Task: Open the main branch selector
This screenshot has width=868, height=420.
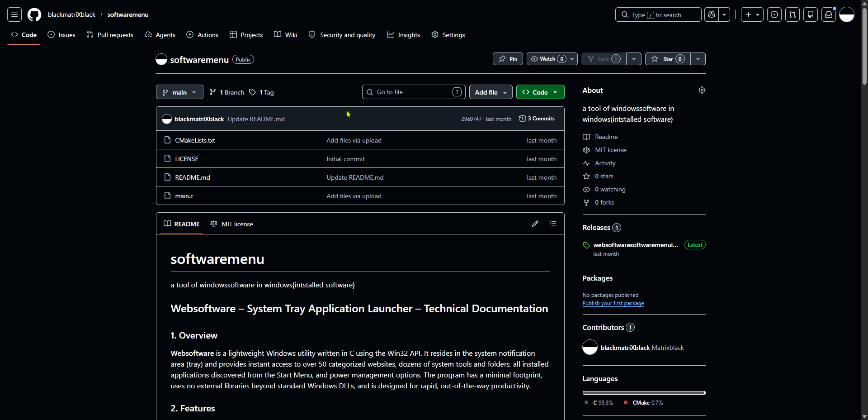Action: [179, 92]
